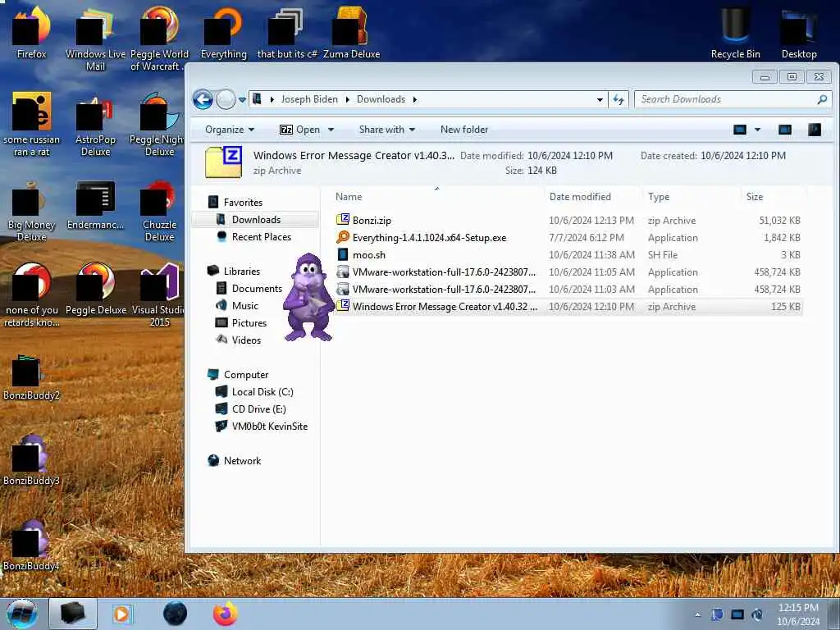The width and height of the screenshot is (840, 630).
Task: Select Peggle Deluxe desktop icon
Action: coord(96,290)
